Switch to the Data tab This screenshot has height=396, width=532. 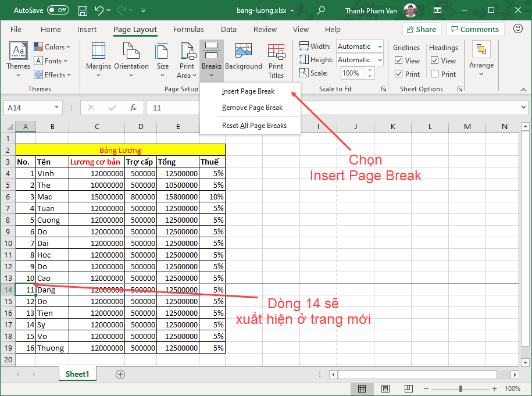(228, 30)
